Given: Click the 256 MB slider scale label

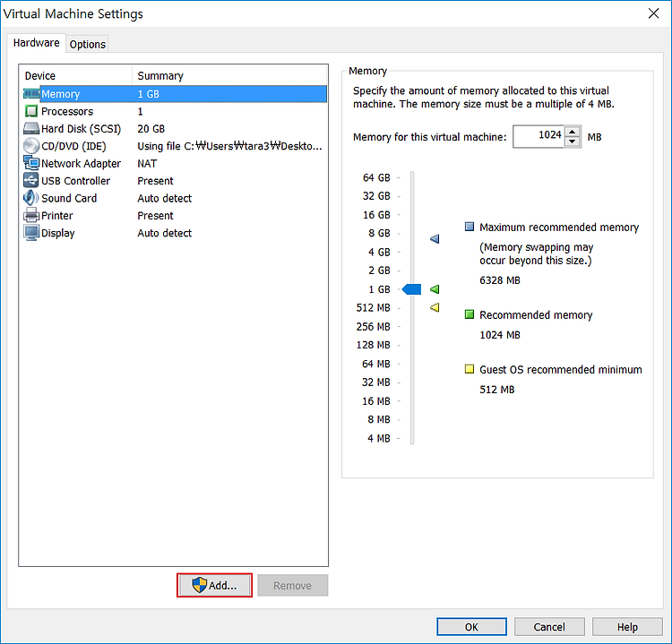Looking at the screenshot, I should pyautogui.click(x=374, y=327).
